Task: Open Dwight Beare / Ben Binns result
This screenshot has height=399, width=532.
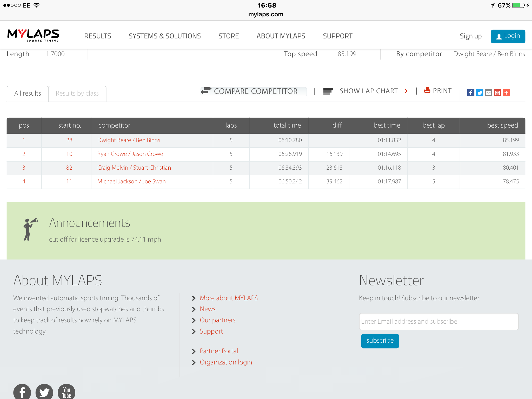Action: [x=129, y=140]
